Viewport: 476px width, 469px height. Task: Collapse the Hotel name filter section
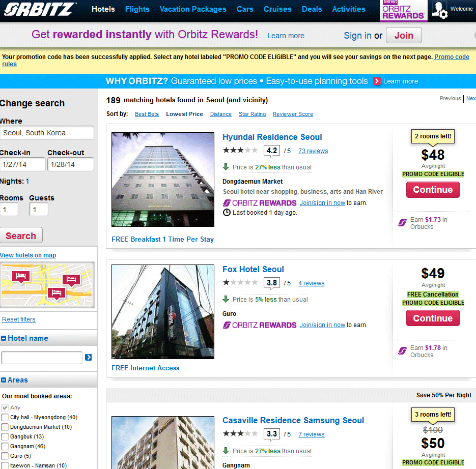tap(4, 339)
